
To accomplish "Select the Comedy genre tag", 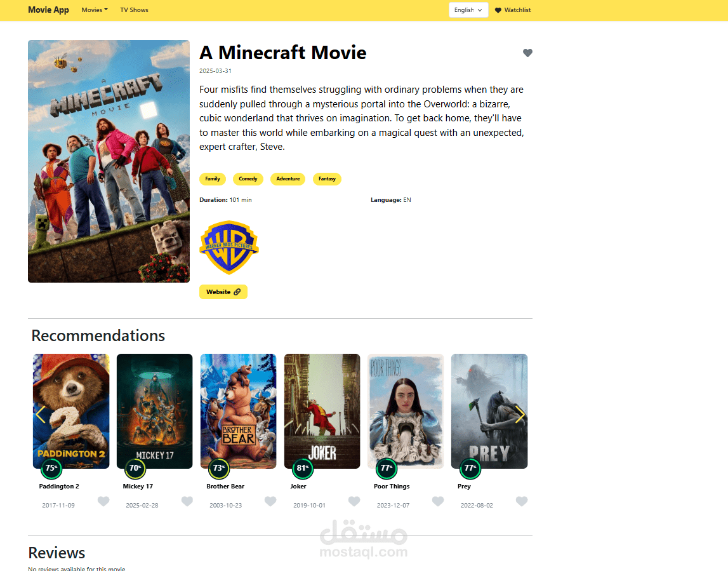I will pyautogui.click(x=248, y=179).
